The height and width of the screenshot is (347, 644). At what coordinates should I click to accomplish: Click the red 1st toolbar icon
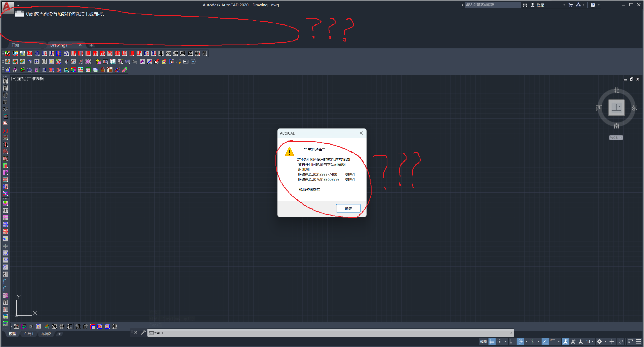click(30, 53)
